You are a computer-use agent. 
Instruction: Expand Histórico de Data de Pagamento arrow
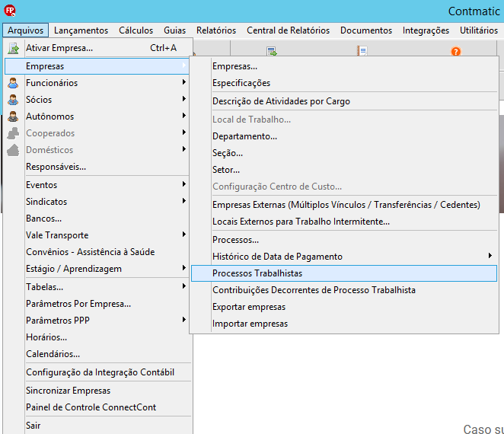tap(490, 256)
